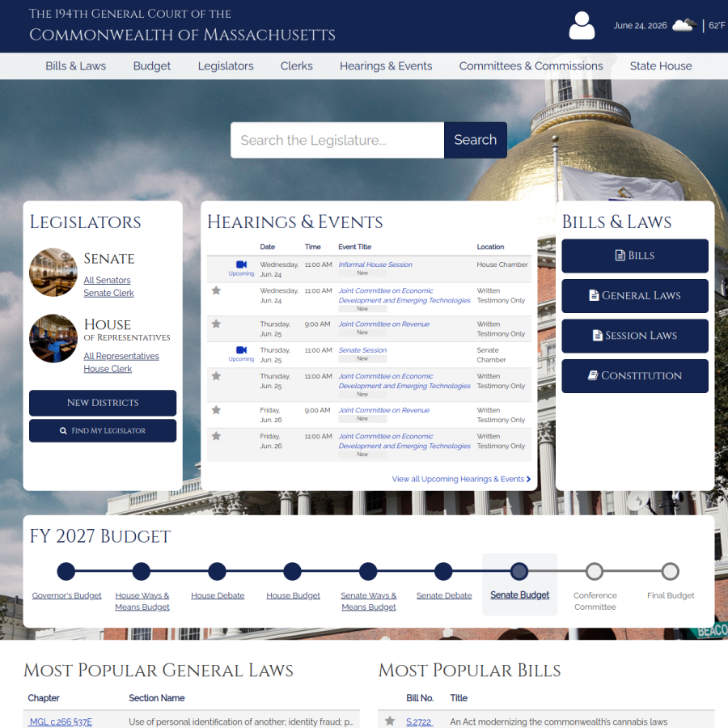728x728 pixels.
Task: Click Find My Legislator button
Action: 103,431
